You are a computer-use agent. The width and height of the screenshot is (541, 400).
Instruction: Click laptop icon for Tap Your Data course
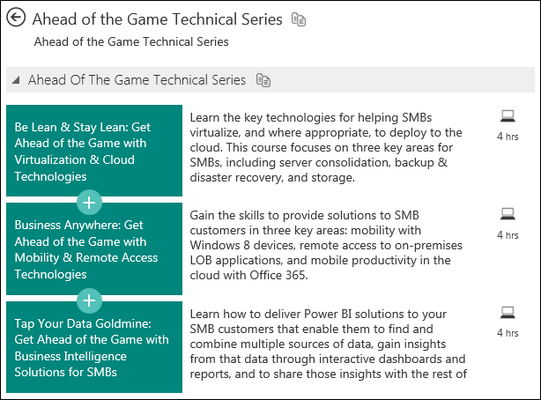(x=508, y=313)
